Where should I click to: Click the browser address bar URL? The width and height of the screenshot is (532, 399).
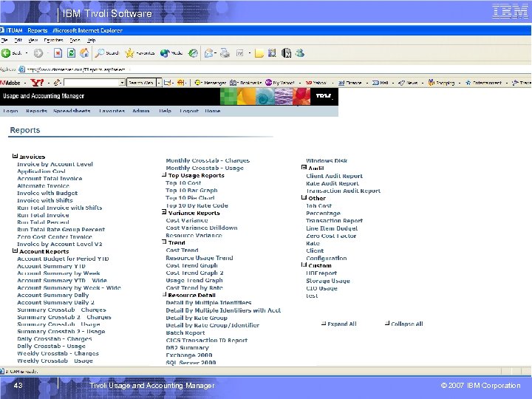(76, 69)
